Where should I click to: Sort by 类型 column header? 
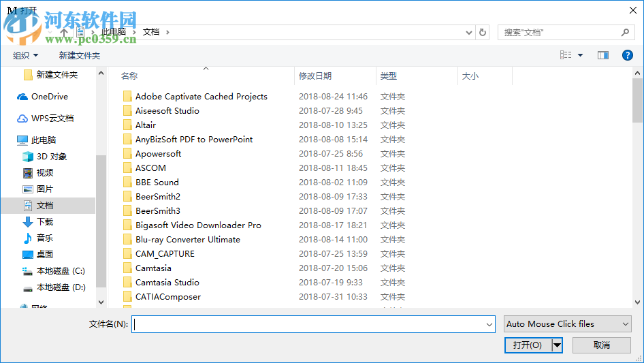389,76
